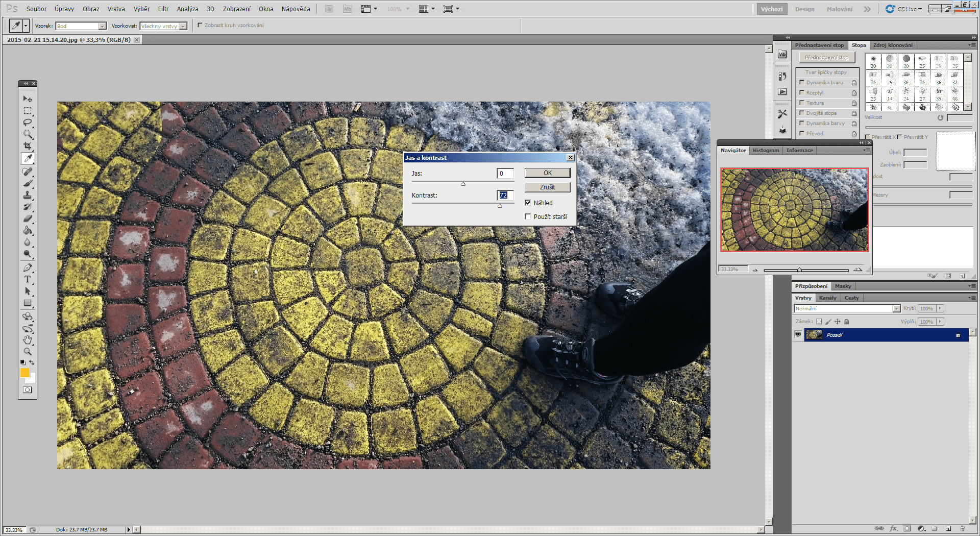
Task: Select the 3D Rotate tool
Action: [x=28, y=316]
